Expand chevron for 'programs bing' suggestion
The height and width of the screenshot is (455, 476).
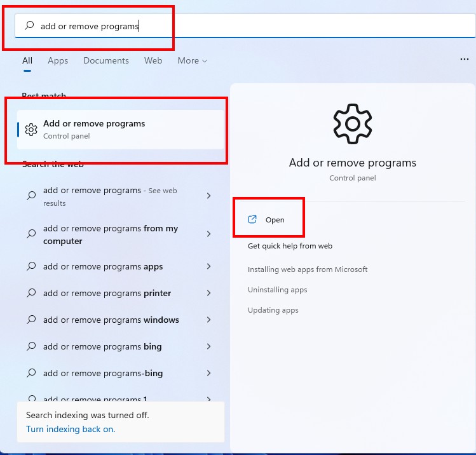pyautogui.click(x=209, y=346)
